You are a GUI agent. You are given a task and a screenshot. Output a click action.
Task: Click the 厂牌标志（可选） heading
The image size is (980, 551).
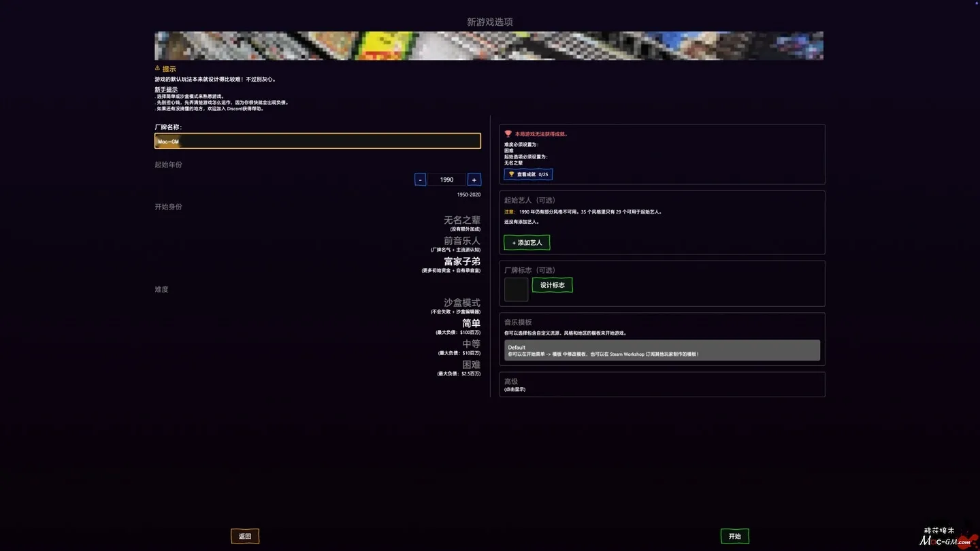(x=529, y=270)
